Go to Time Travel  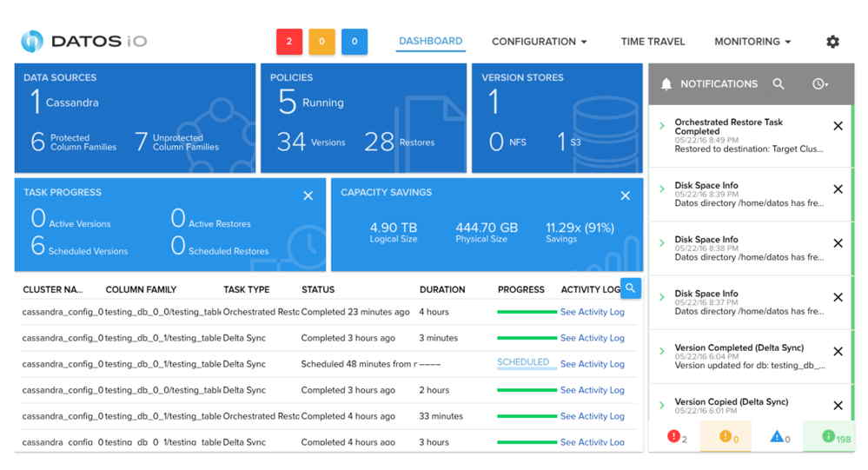click(x=653, y=42)
